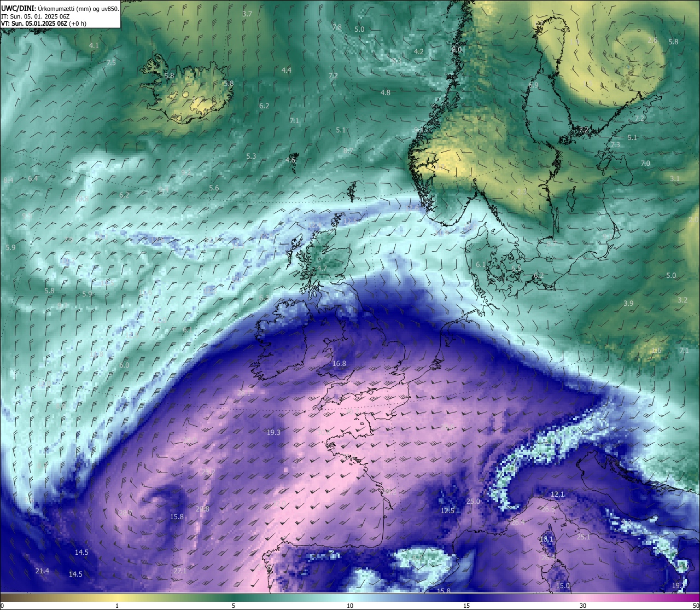Select the 5.6 value south of Iceland
Viewport: 700px width, 610px height.
pyautogui.click(x=214, y=188)
